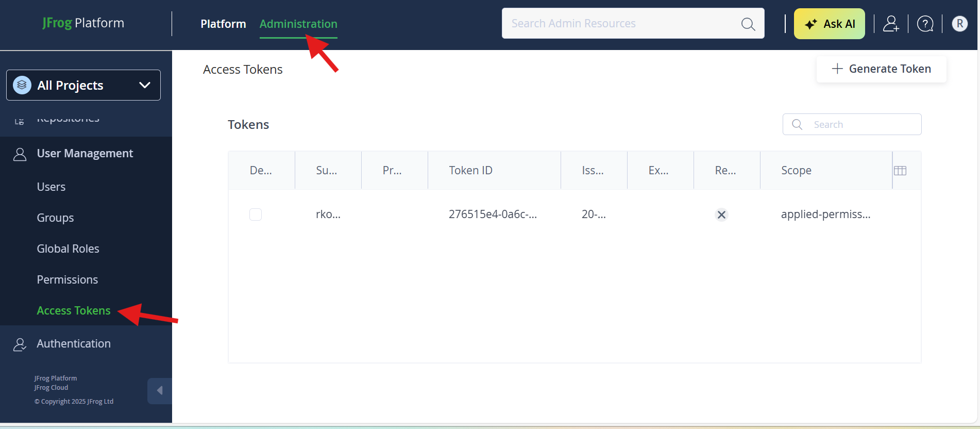Click the X icon in Re... column
The image size is (980, 429).
721,214
